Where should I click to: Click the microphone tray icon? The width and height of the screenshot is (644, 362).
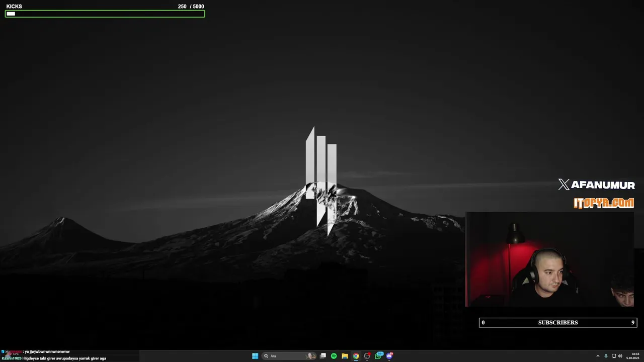pos(606,356)
